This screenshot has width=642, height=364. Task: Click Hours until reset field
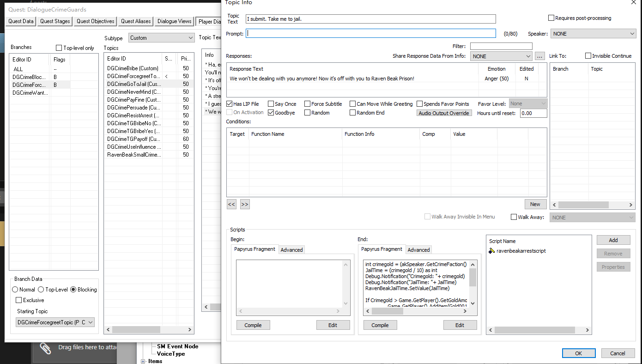point(533,113)
